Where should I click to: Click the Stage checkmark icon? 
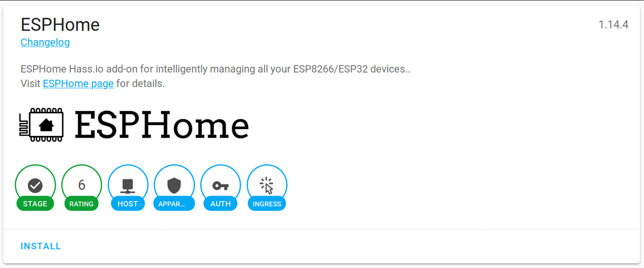[x=35, y=185]
